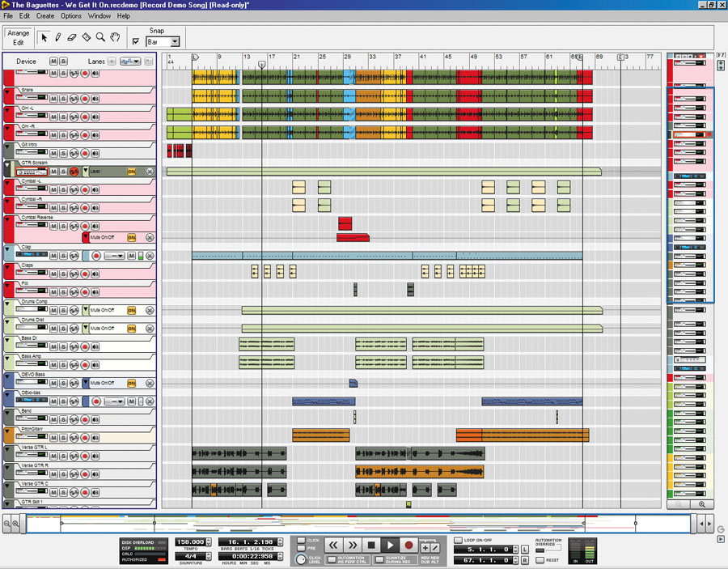Pick the Razor tool in the toolbar
This screenshot has height=569, width=728.
coord(87,37)
